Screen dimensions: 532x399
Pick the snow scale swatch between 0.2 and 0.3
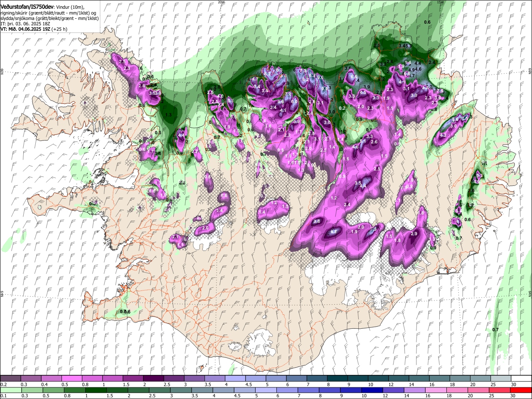(10, 379)
